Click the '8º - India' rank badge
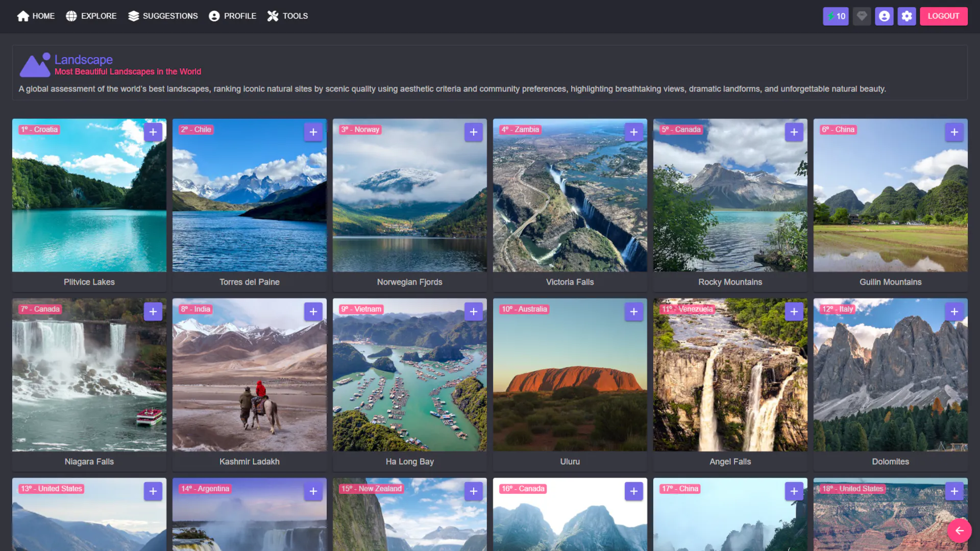The height and width of the screenshot is (551, 980). [195, 309]
